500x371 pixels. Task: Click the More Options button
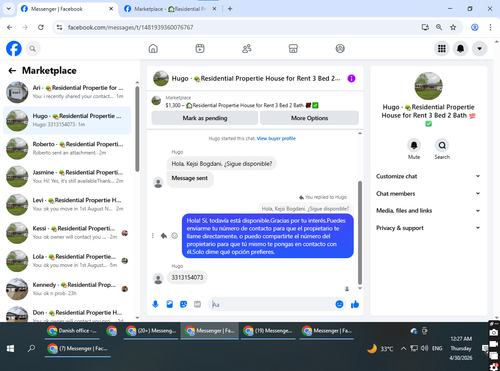(309, 118)
